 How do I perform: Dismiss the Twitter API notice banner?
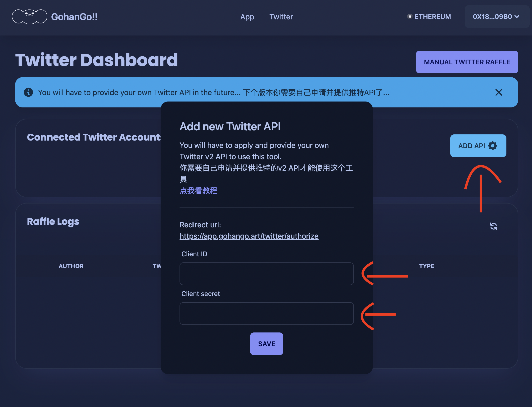click(499, 92)
